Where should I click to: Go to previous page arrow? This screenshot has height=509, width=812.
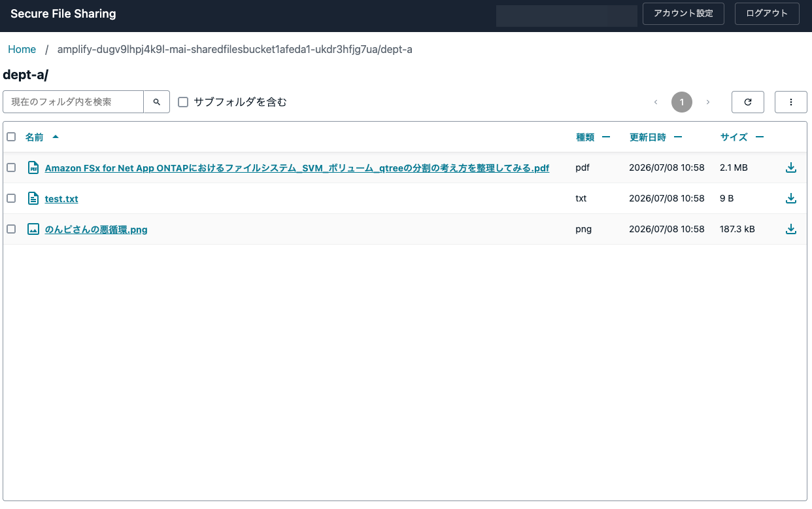[656, 102]
